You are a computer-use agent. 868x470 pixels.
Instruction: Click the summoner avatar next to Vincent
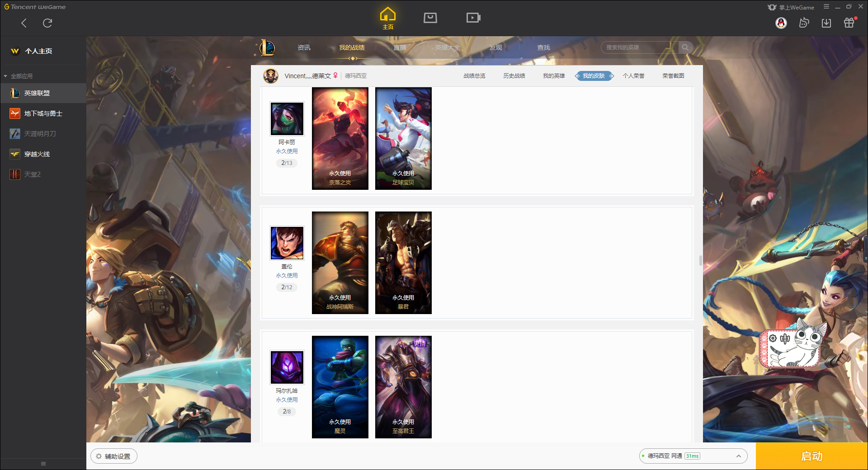pos(271,76)
